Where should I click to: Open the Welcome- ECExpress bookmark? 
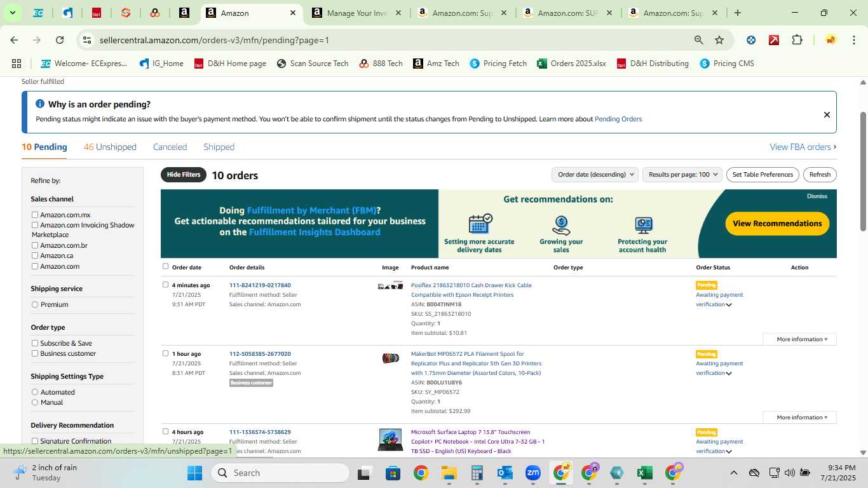(x=84, y=64)
